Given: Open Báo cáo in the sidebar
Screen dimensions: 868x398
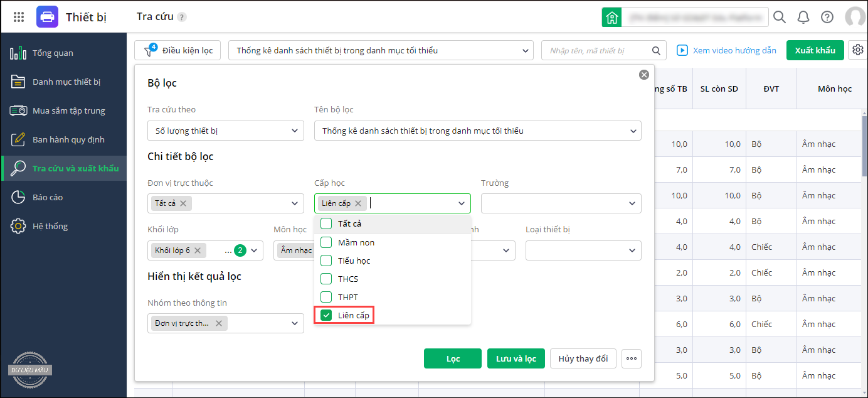Looking at the screenshot, I should pos(48,197).
